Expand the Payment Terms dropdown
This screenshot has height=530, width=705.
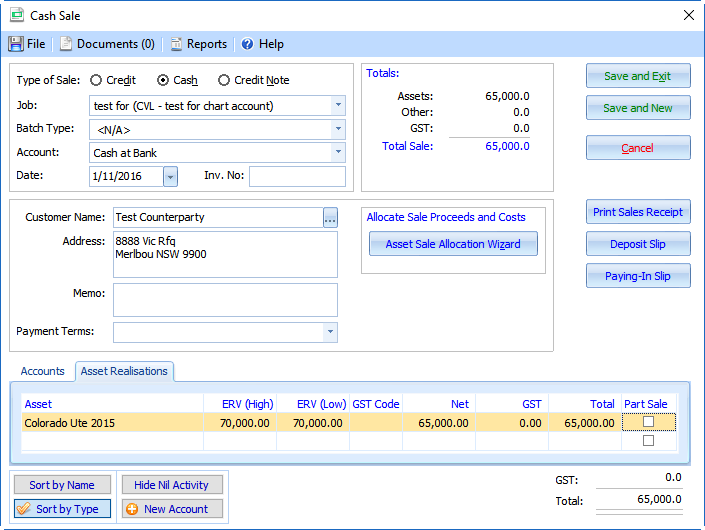tap(330, 332)
